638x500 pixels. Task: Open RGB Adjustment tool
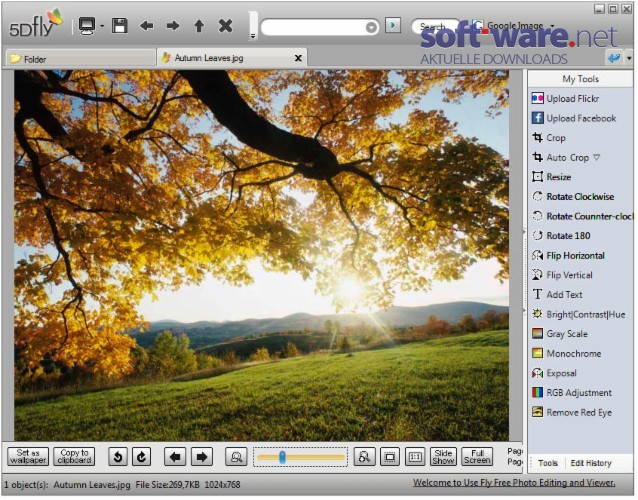[x=572, y=393]
